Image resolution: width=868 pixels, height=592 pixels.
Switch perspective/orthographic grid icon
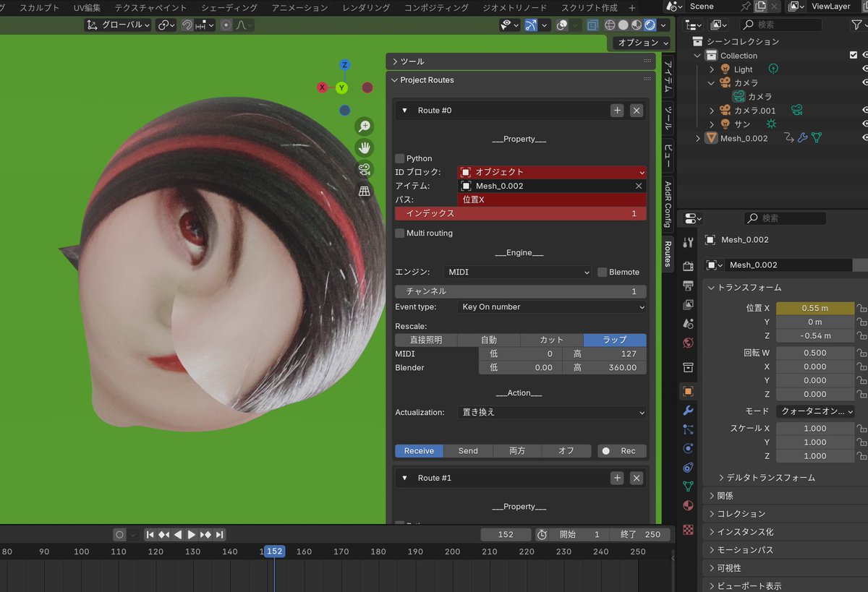point(365,191)
